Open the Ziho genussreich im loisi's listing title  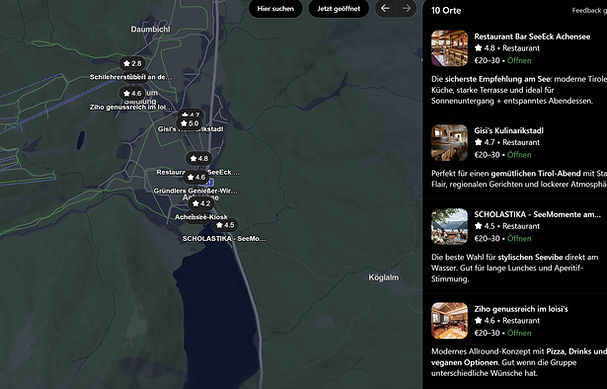click(x=521, y=309)
